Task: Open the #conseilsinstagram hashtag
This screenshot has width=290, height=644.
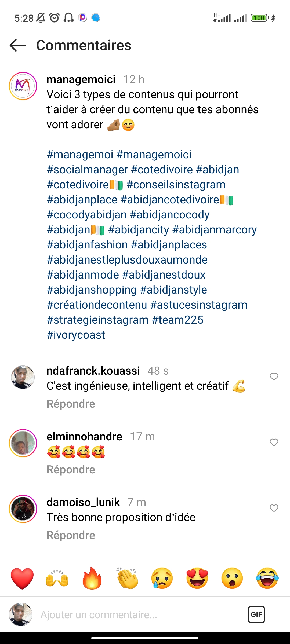Action: click(176, 185)
